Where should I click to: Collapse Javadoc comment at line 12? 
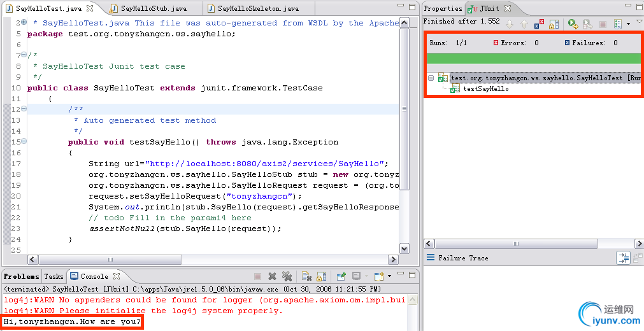pyautogui.click(x=24, y=109)
